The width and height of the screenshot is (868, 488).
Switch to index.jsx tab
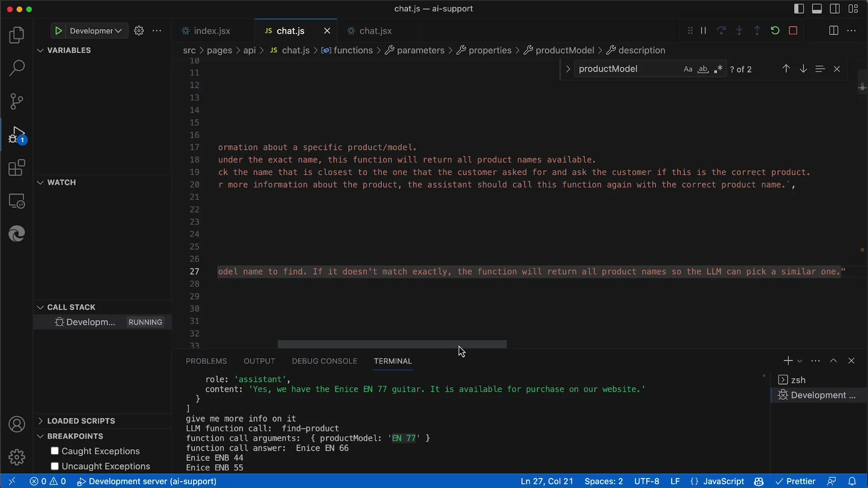click(212, 31)
